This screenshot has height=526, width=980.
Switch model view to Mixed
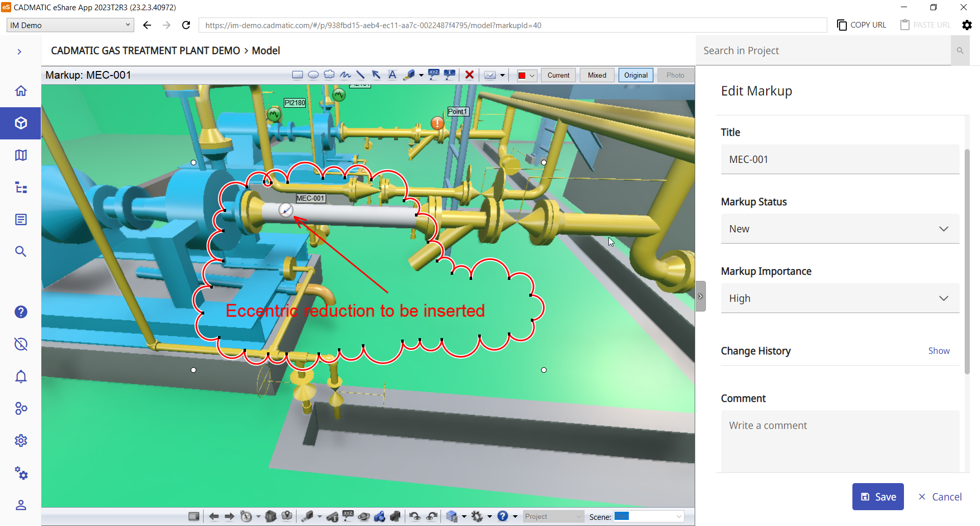point(597,75)
